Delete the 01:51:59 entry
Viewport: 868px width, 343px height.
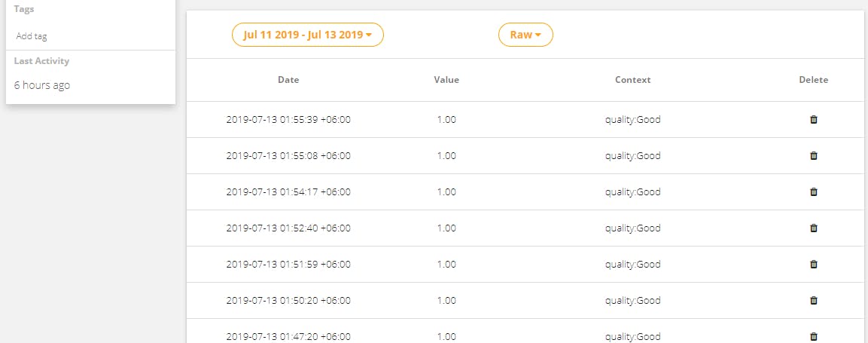[813, 265]
